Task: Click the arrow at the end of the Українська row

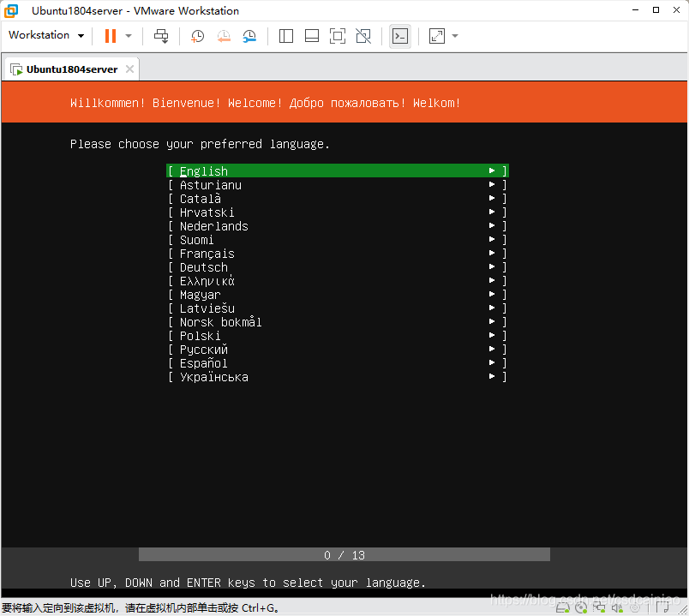Action: point(492,376)
